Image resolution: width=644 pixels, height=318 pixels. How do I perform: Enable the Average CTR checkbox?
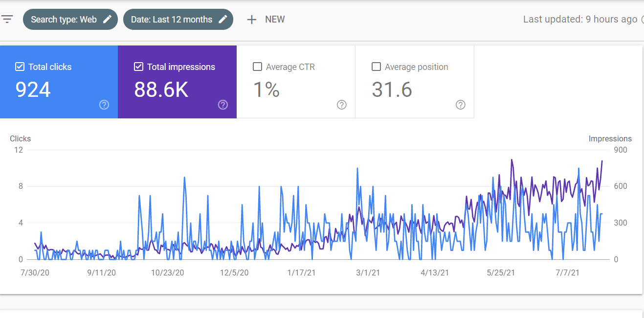coord(257,67)
